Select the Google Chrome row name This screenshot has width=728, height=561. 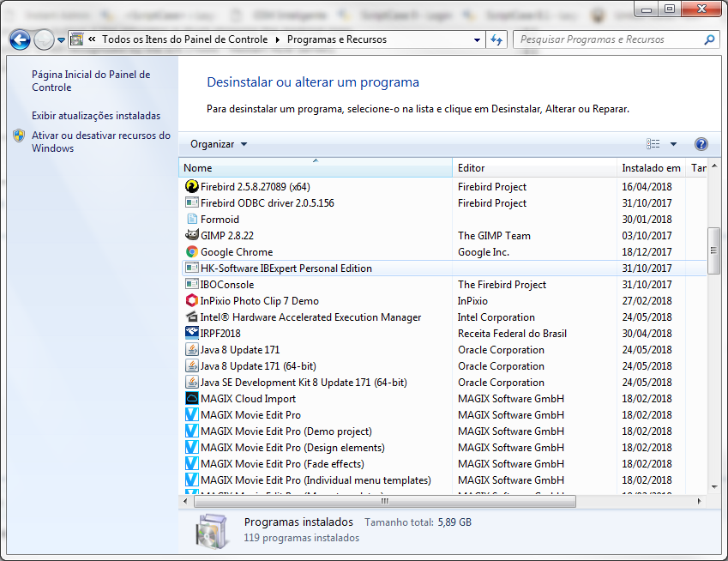[x=237, y=252]
